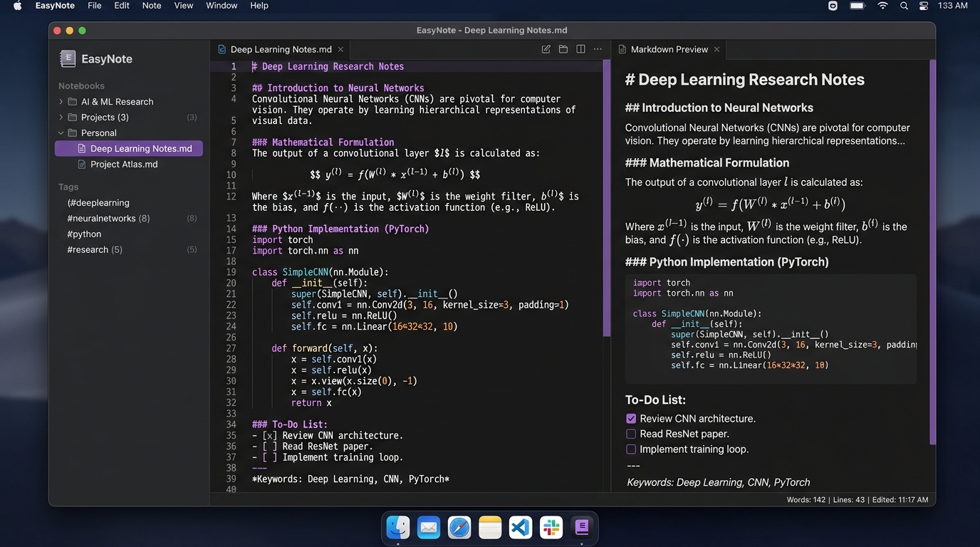Close the Markdown Preview tab

[716, 49]
